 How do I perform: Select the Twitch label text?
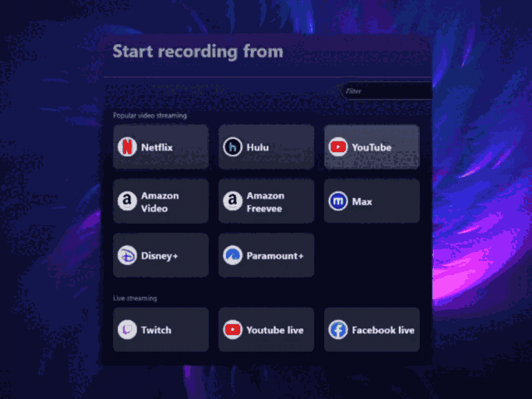click(156, 330)
